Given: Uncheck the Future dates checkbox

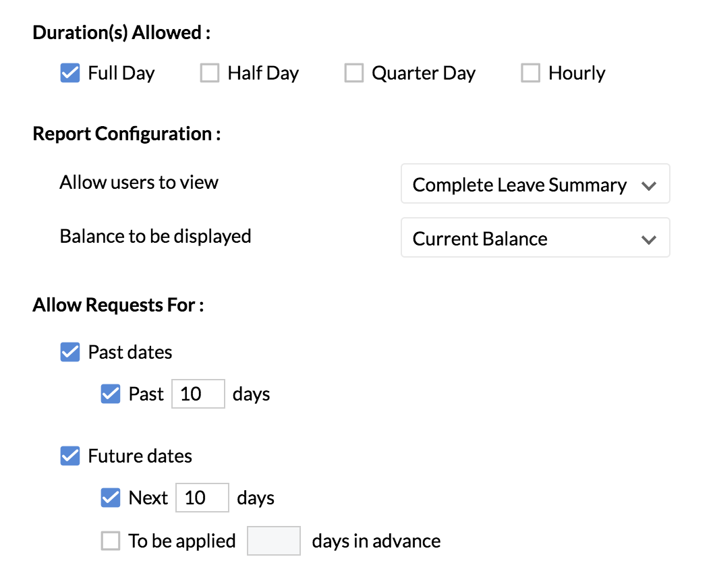Looking at the screenshot, I should [69, 456].
